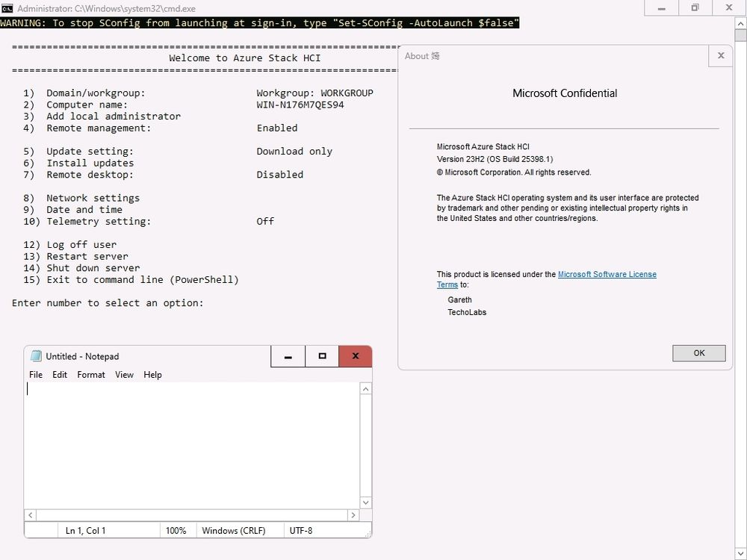
Task: Click the 'Microsoft Confidential' heading
Action: [x=565, y=93]
